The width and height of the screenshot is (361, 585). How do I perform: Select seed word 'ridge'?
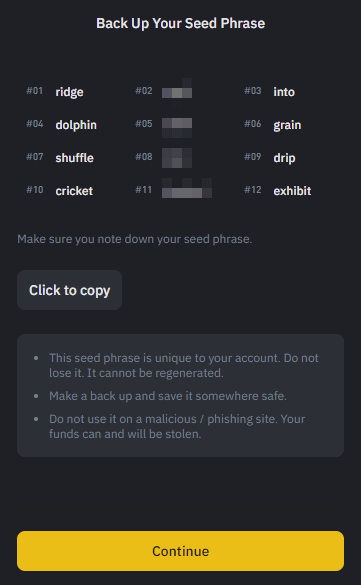(69, 92)
